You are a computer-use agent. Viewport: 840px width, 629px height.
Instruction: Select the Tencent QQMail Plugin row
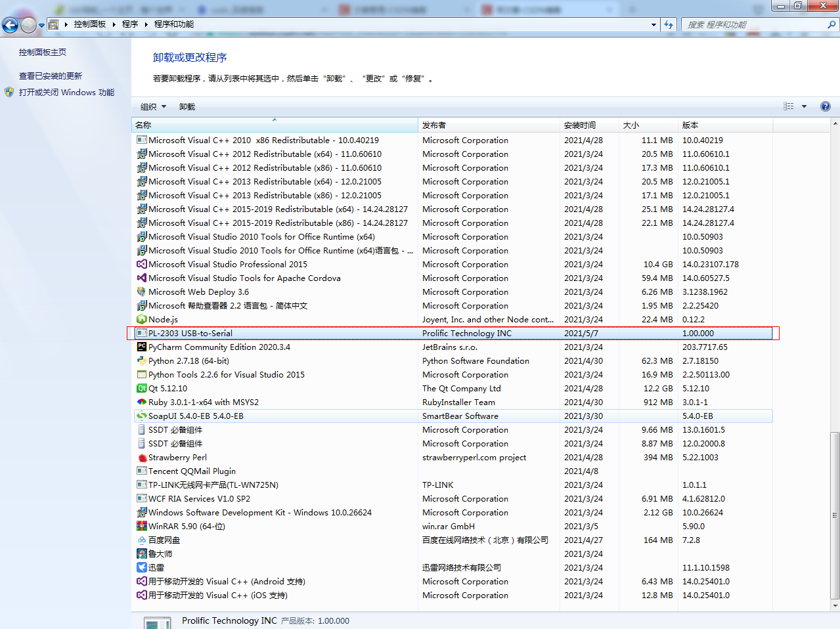pyautogui.click(x=453, y=471)
